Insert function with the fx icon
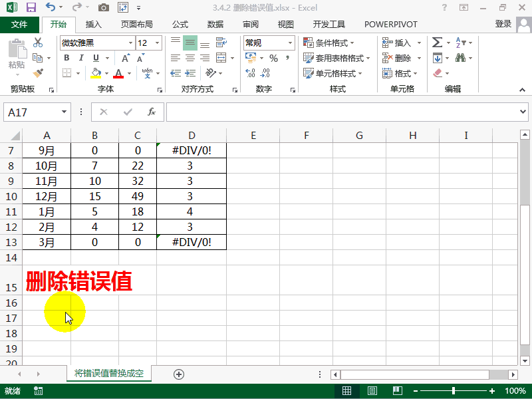 152,112
